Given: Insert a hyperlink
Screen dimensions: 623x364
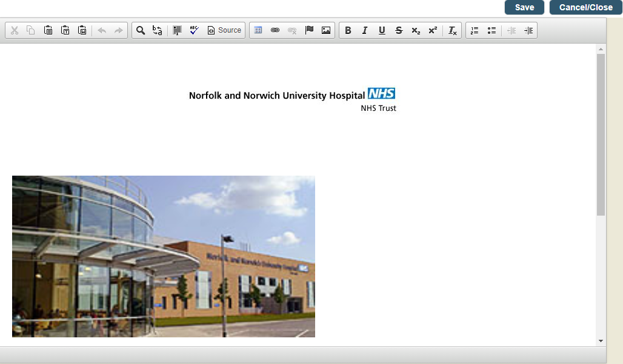Looking at the screenshot, I should [x=275, y=30].
